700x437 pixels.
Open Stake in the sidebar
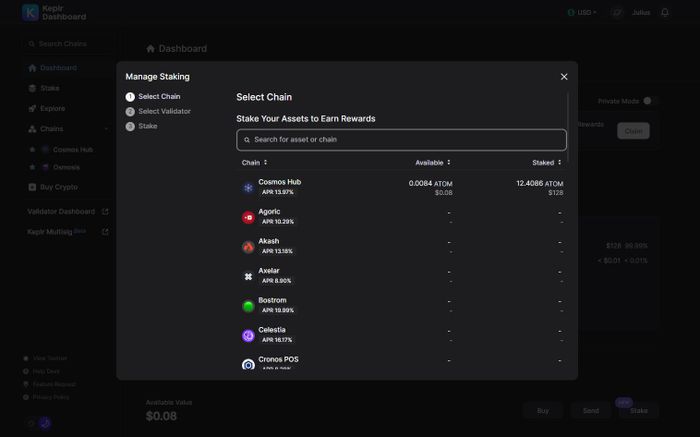click(44, 88)
